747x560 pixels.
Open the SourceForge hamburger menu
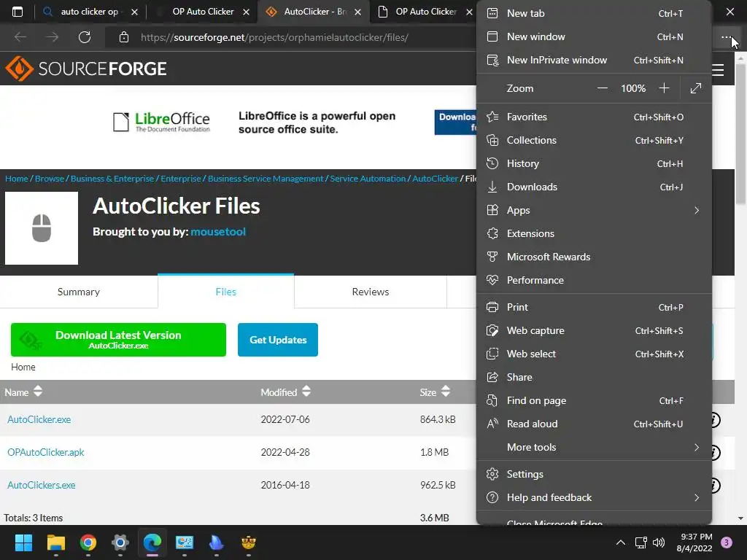click(718, 70)
